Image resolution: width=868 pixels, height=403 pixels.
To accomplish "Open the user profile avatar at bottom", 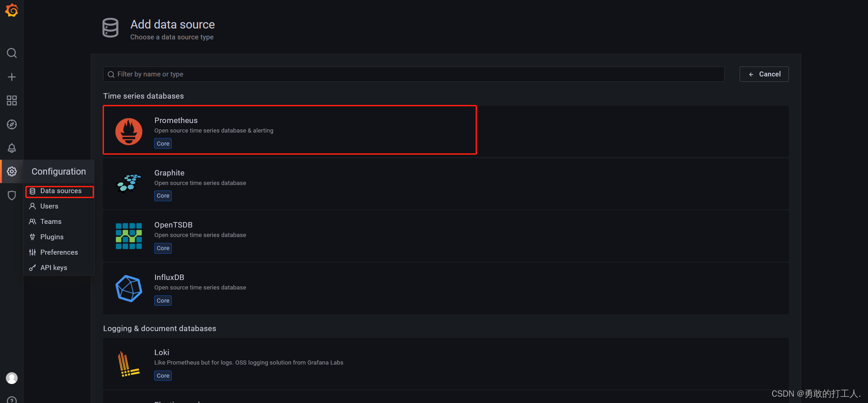I will (x=12, y=378).
